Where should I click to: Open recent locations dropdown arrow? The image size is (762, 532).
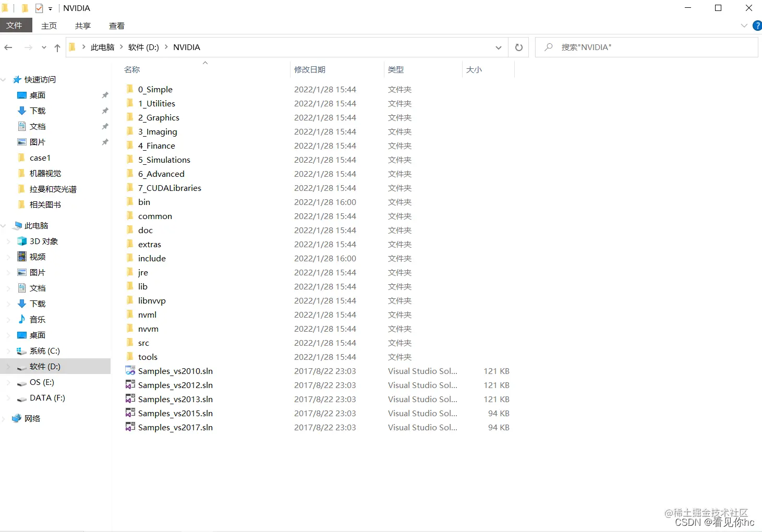(44, 47)
